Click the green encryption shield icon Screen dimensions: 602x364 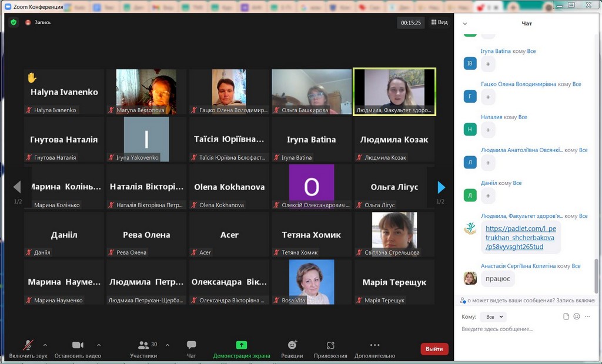[13, 22]
